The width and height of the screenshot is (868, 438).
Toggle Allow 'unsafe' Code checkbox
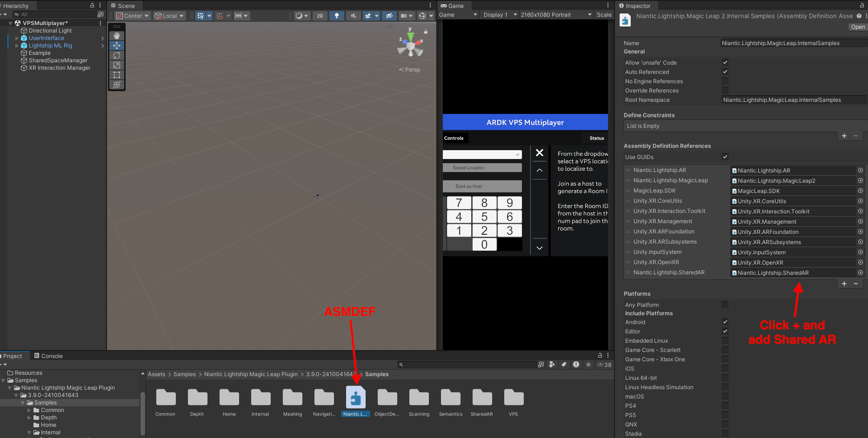click(725, 62)
